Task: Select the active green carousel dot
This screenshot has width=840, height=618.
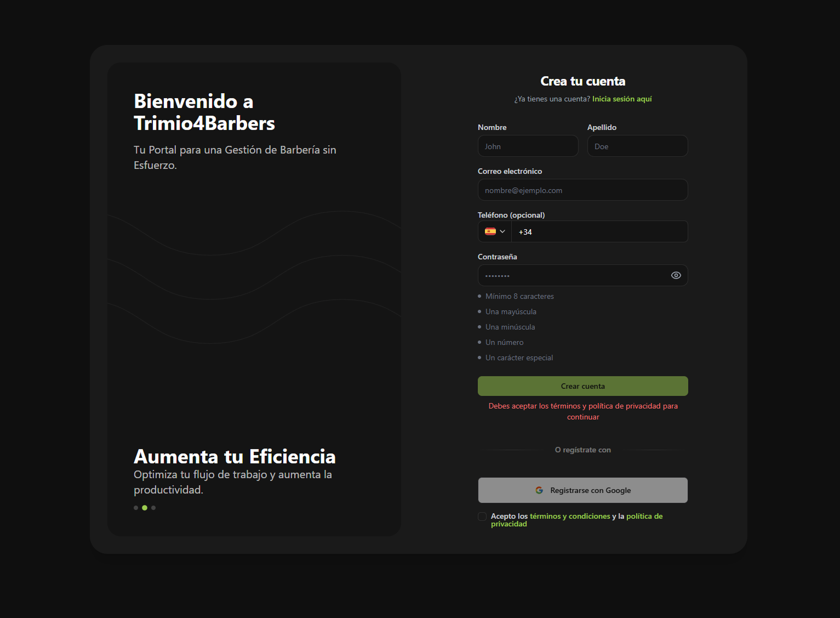Action: (x=145, y=508)
